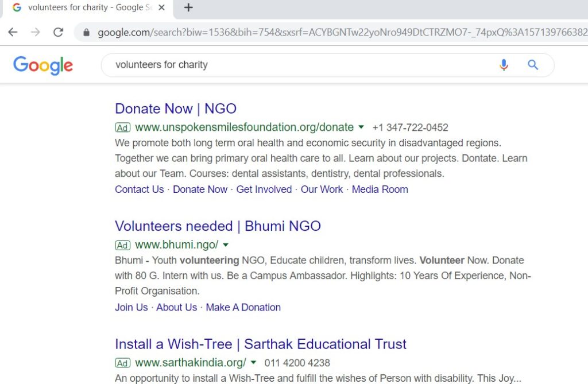Click the 'Contact Us' sitelink

(140, 189)
